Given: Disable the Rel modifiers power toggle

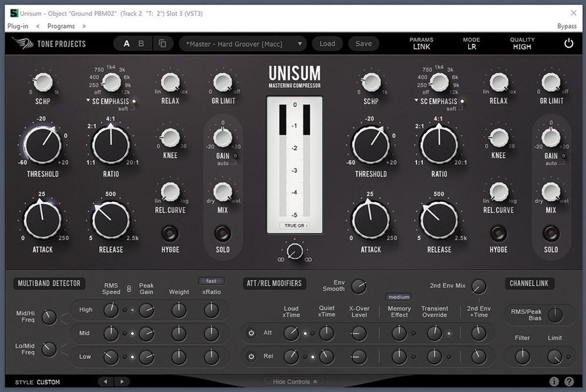Looking at the screenshot, I should (251, 356).
